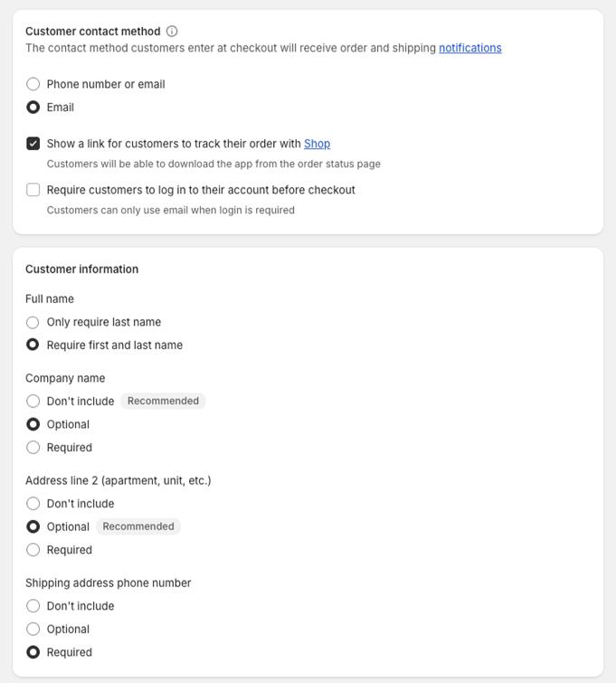Click the info icon beside Customer contact method

[172, 31]
